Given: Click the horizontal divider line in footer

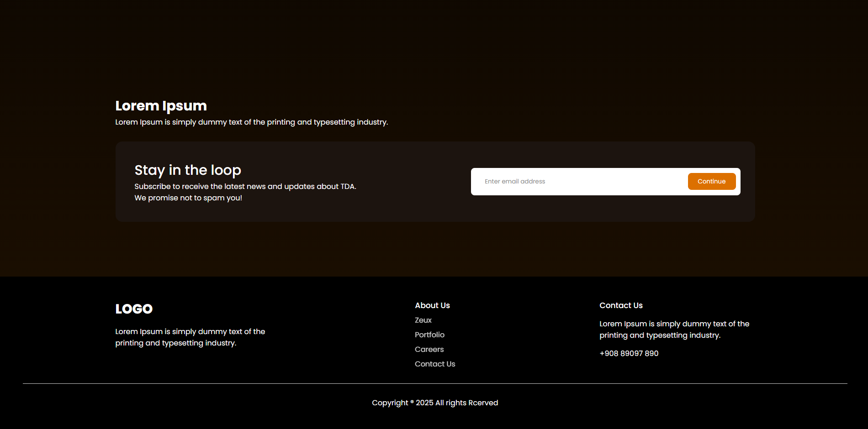Looking at the screenshot, I should [x=435, y=384].
